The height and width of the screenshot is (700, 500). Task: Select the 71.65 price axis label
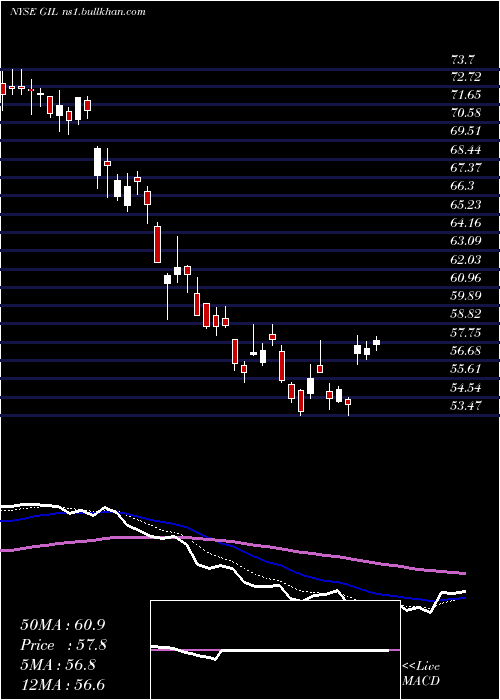point(467,95)
